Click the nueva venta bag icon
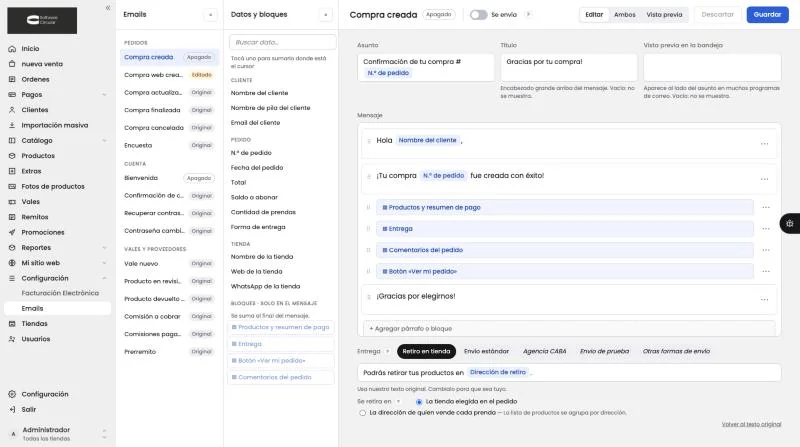The image size is (800, 447). [x=12, y=64]
